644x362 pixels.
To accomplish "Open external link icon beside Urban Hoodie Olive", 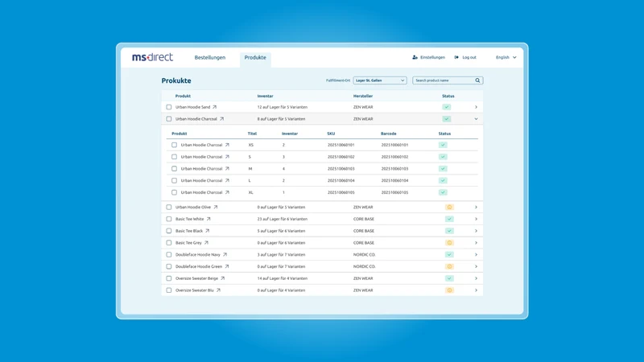I will [215, 208].
